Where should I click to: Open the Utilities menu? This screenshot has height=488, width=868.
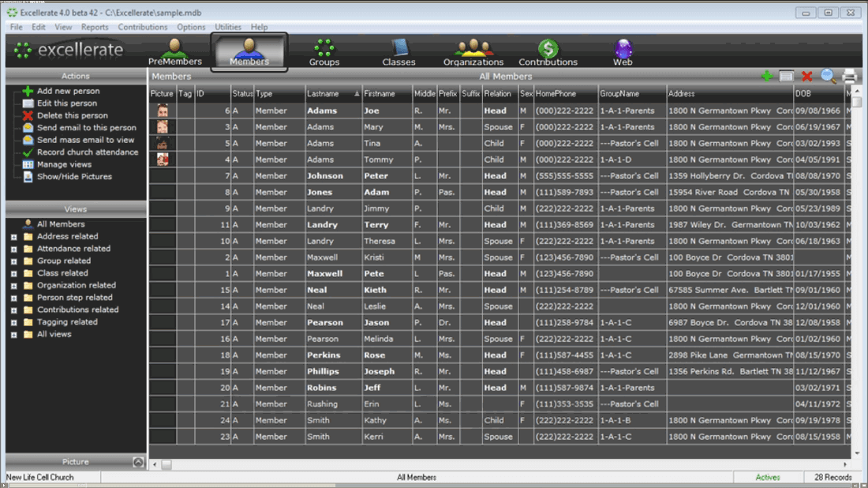point(227,26)
